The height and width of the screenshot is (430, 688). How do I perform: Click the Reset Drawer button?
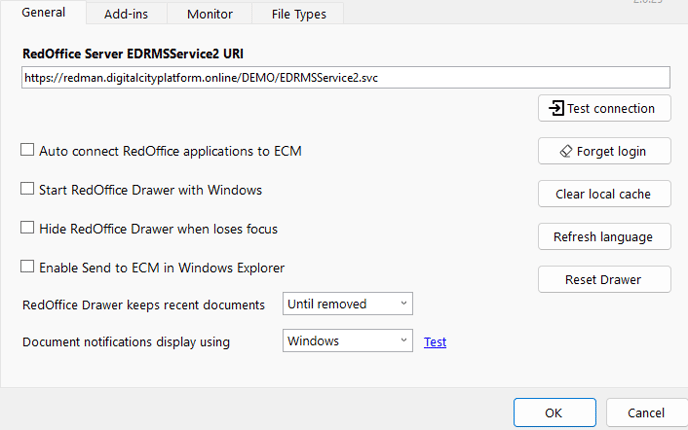point(604,279)
